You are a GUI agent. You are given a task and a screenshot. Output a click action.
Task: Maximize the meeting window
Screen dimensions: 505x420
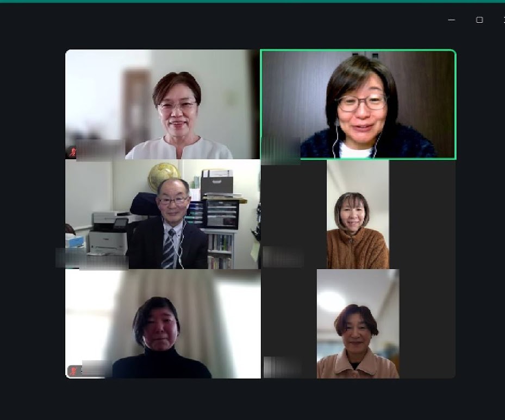click(479, 20)
